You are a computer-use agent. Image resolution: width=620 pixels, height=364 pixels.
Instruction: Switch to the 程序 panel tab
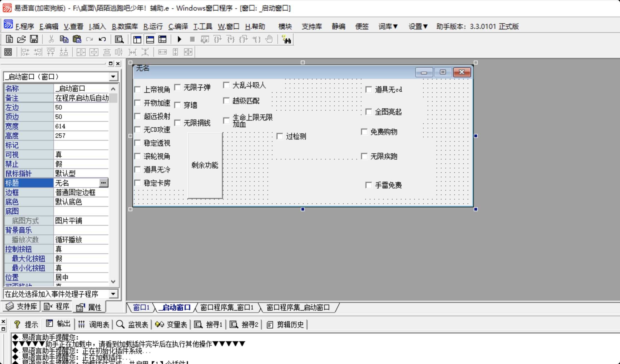57,306
